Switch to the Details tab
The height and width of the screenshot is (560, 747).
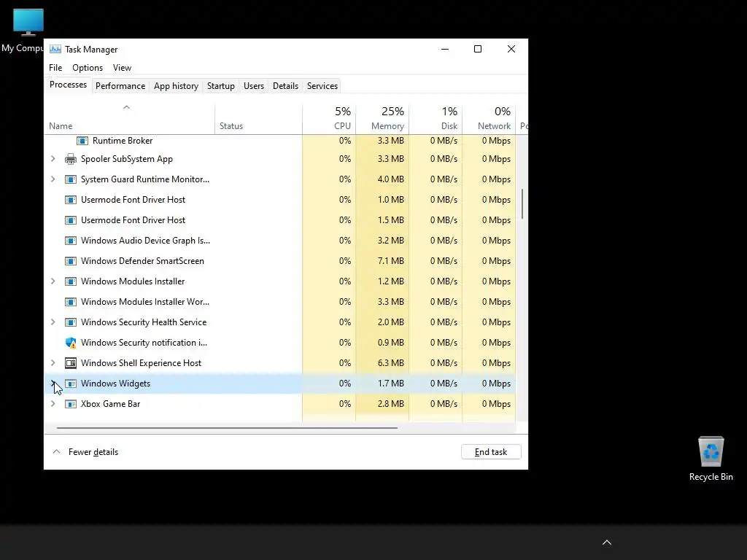coord(285,86)
